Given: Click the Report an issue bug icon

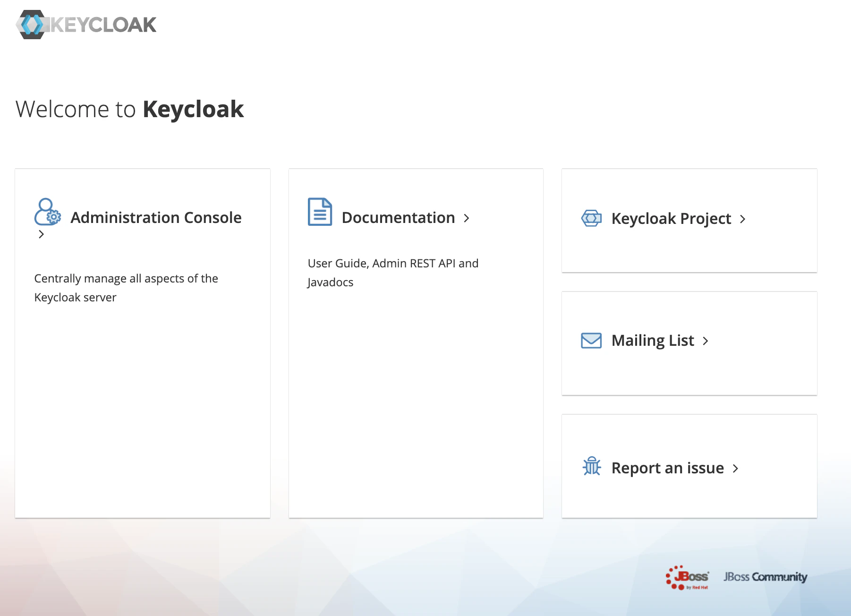Looking at the screenshot, I should [x=591, y=466].
